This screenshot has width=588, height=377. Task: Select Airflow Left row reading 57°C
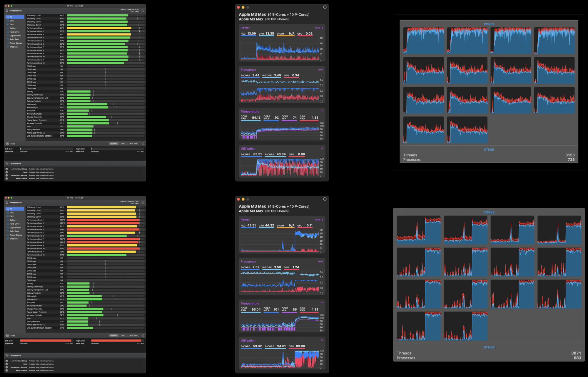point(85,104)
